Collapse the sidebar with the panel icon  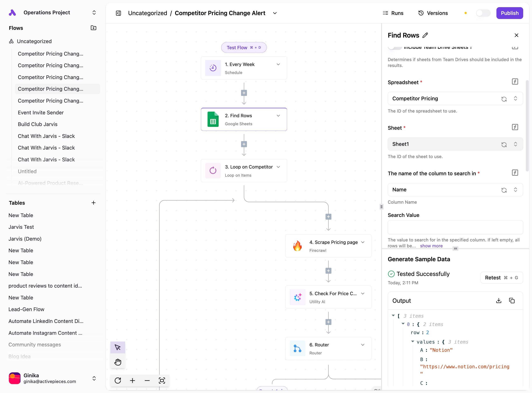point(118,13)
